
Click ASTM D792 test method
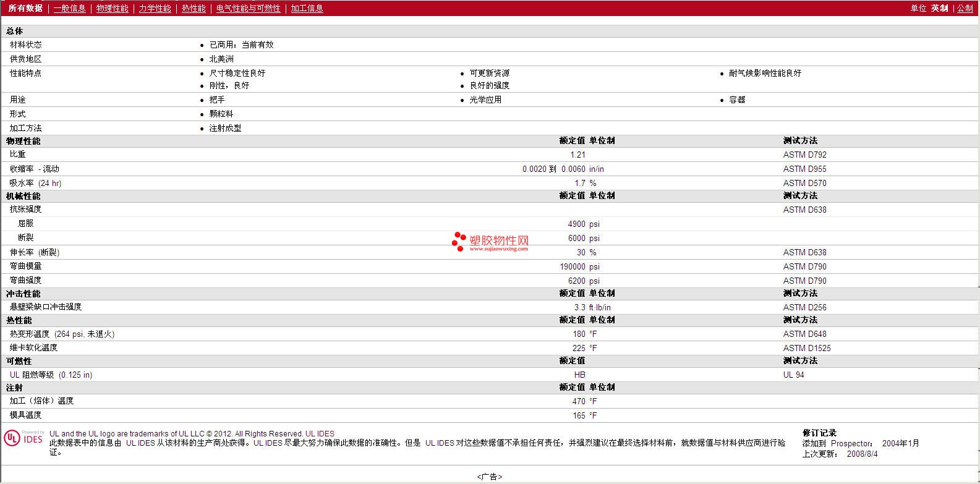[x=804, y=155]
